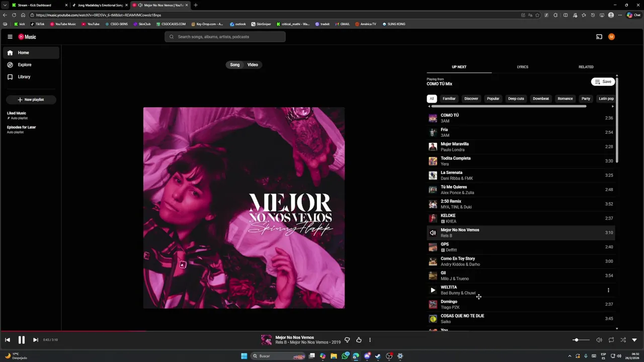
Task: Switch to Song mode
Action: pos(235,65)
